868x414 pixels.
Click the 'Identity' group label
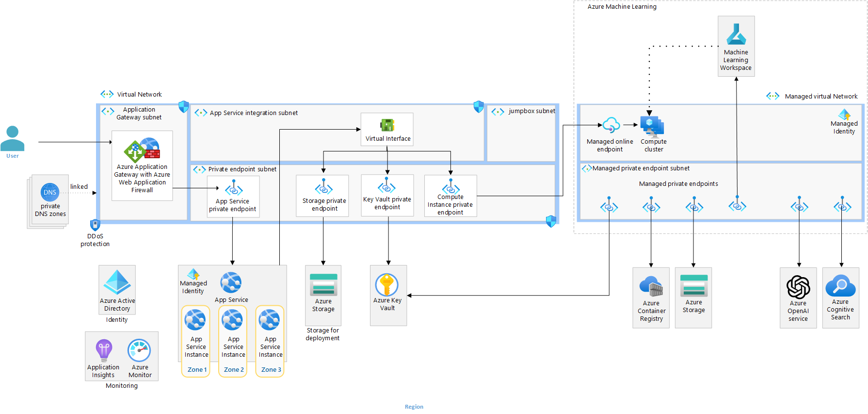coord(117,320)
